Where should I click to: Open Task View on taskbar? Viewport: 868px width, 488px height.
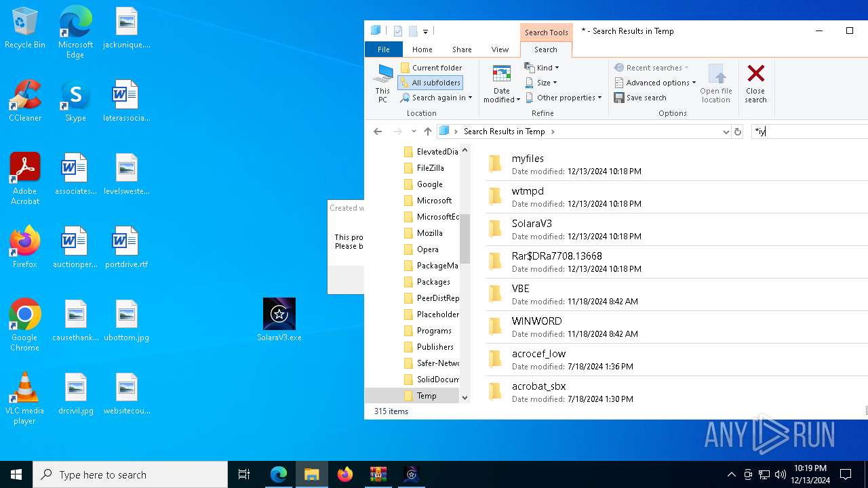[x=244, y=474]
